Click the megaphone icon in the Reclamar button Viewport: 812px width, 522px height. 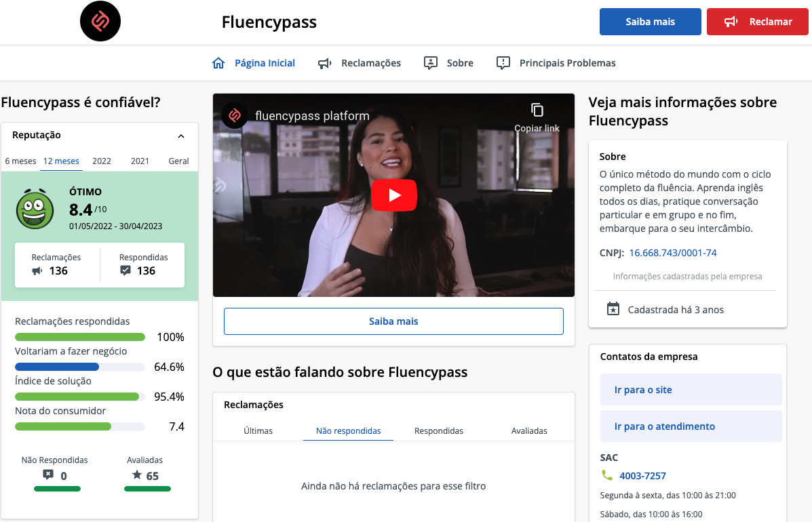(x=731, y=22)
